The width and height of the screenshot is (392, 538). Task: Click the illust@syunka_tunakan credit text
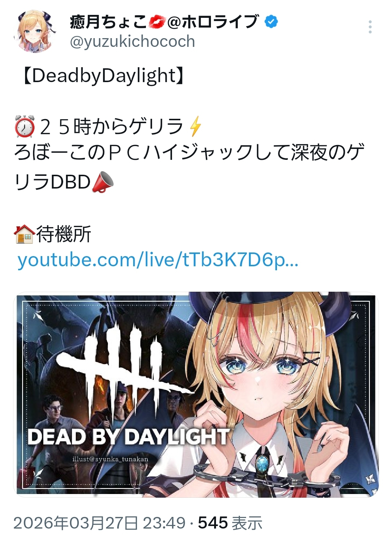[110, 459]
